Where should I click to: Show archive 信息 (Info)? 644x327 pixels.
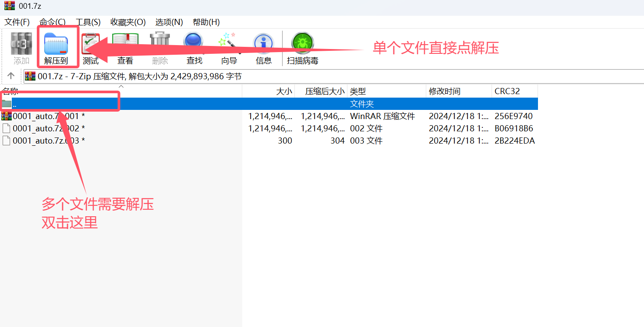(263, 46)
